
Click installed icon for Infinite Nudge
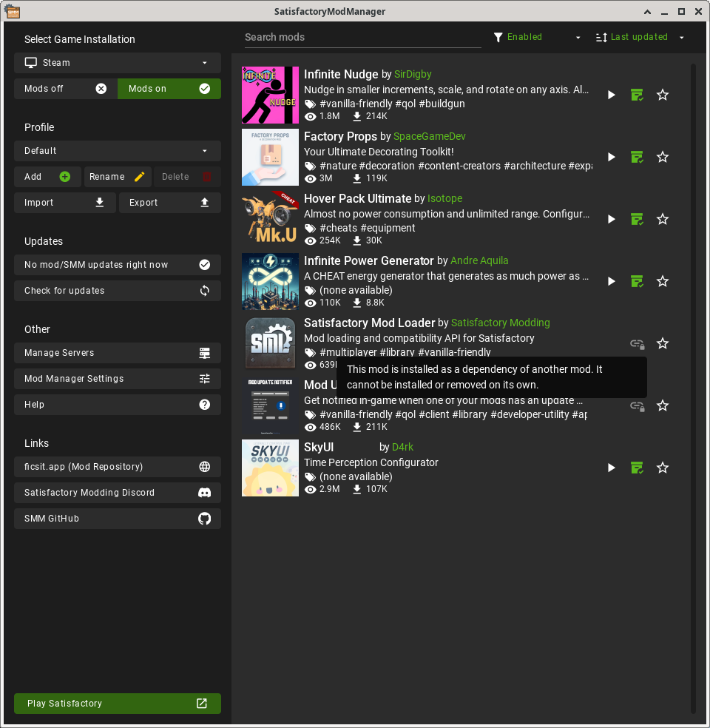pyautogui.click(x=637, y=95)
